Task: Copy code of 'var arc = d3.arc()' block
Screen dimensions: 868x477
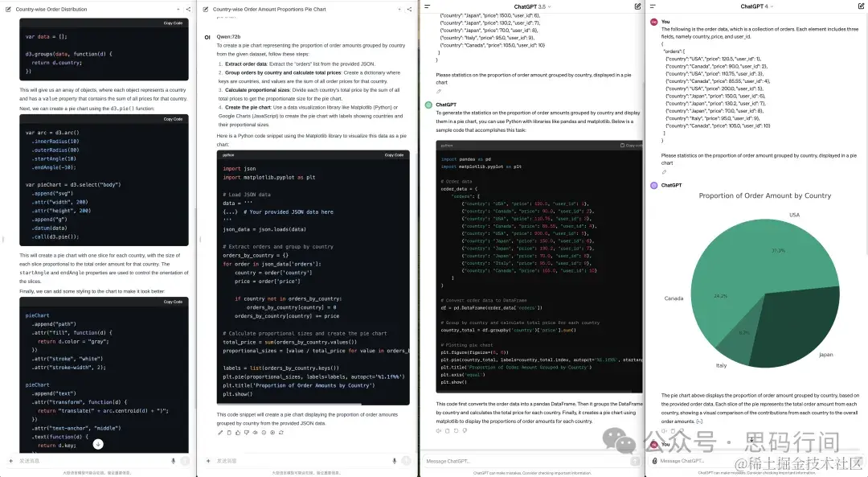Action: (173, 119)
